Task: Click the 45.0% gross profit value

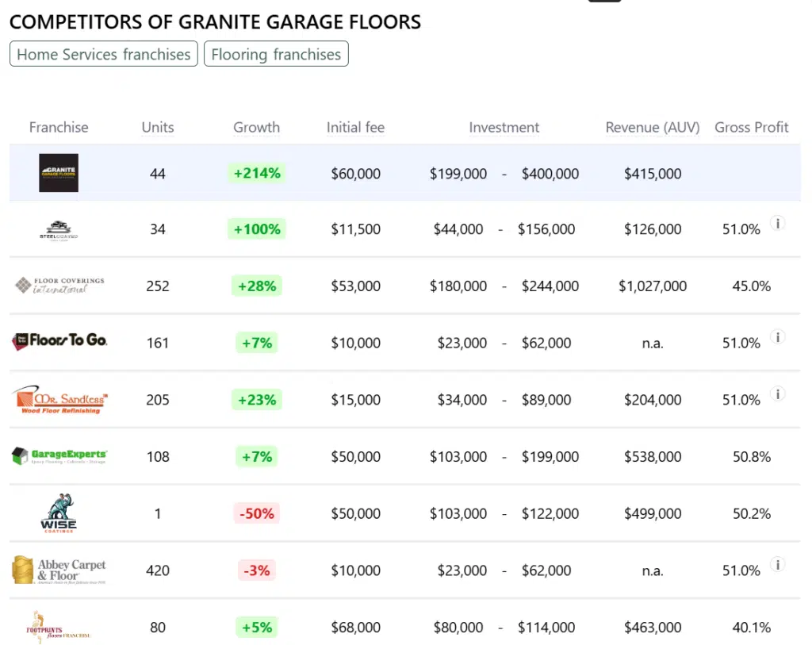Action: click(752, 286)
